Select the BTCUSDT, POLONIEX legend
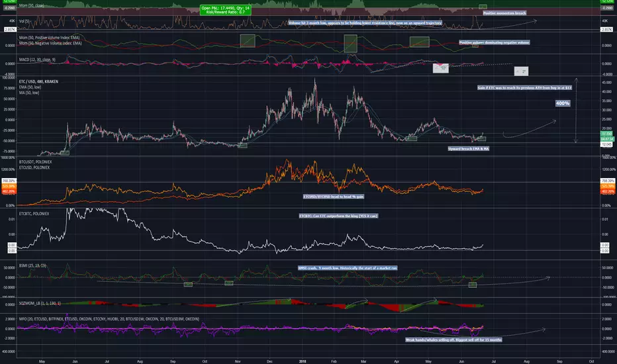This screenshot has width=617, height=364. pyautogui.click(x=35, y=161)
